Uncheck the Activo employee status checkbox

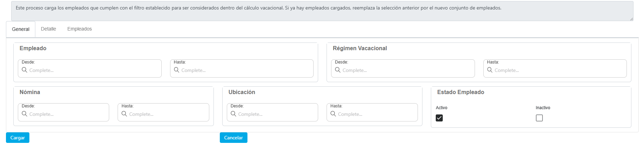(x=439, y=118)
